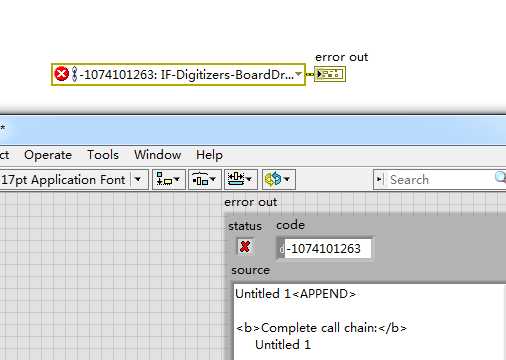The image size is (506, 360).
Task: Open the Distribute Objects tool
Action: [205, 180]
